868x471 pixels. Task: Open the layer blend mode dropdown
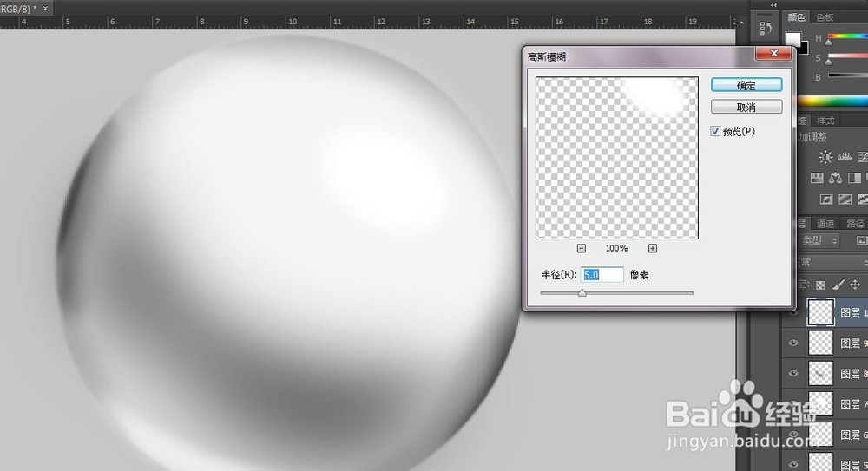tap(833, 262)
